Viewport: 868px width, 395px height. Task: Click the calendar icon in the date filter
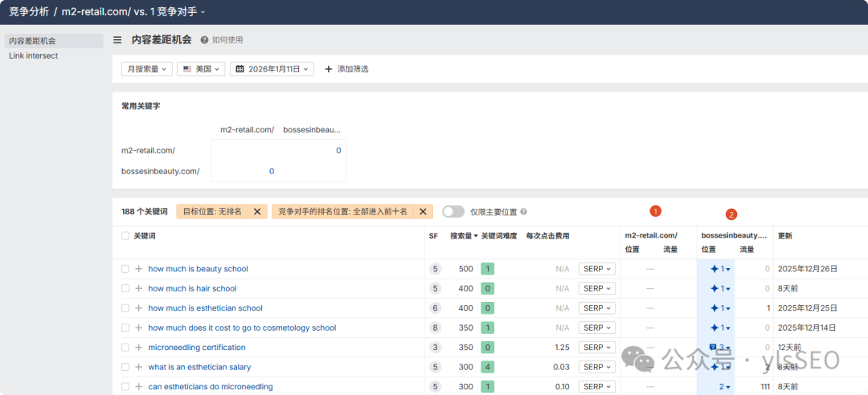[x=240, y=69]
